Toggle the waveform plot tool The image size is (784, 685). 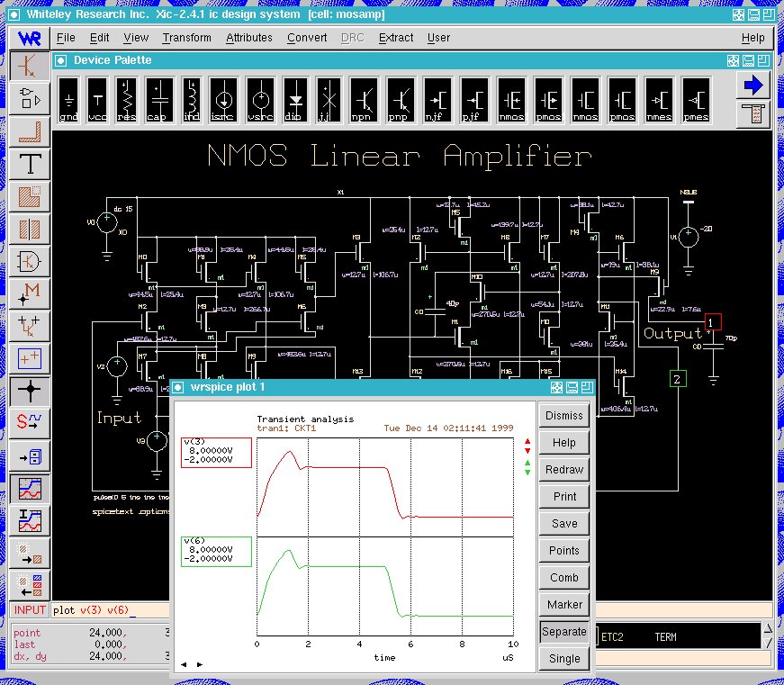click(x=30, y=488)
